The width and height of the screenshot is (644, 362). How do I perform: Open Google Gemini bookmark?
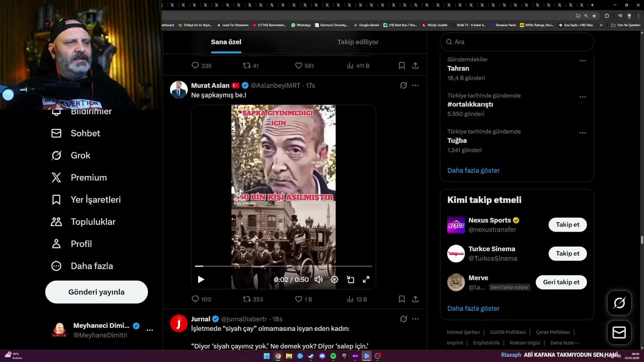click(366, 25)
